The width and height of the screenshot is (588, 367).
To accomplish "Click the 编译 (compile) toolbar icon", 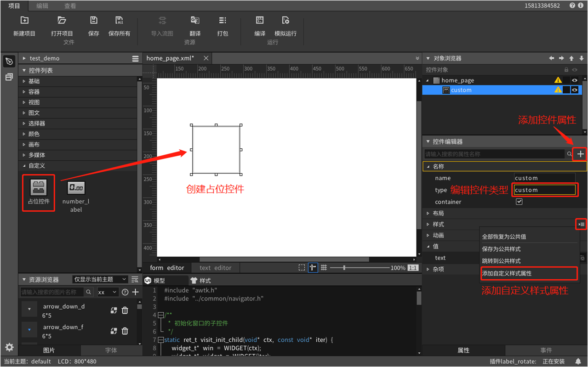I will (x=260, y=20).
